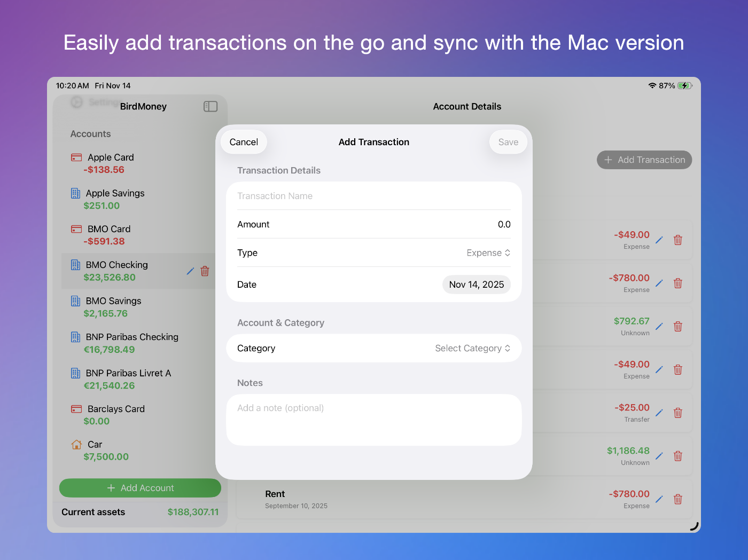The width and height of the screenshot is (748, 560).
Task: Toggle the sidebar panel icon
Action: tap(211, 107)
